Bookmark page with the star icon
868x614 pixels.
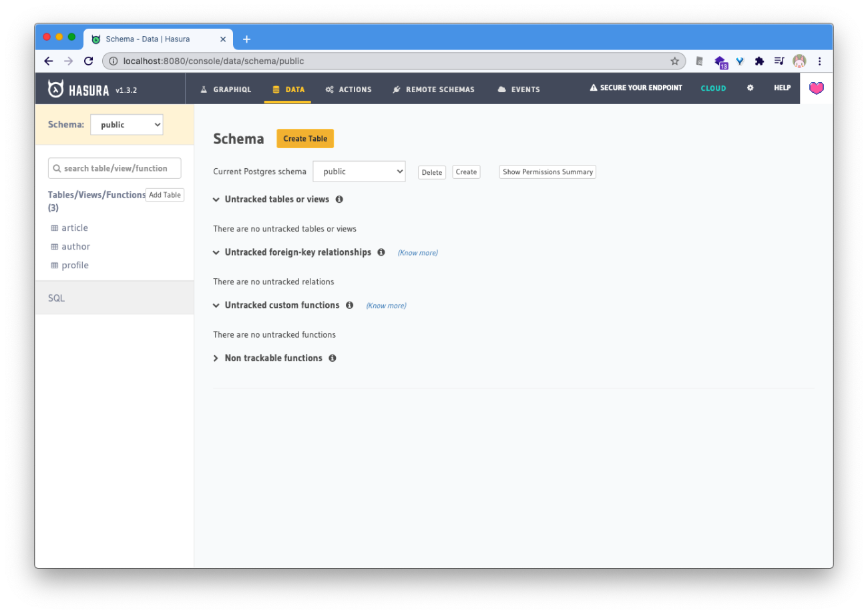coord(674,61)
